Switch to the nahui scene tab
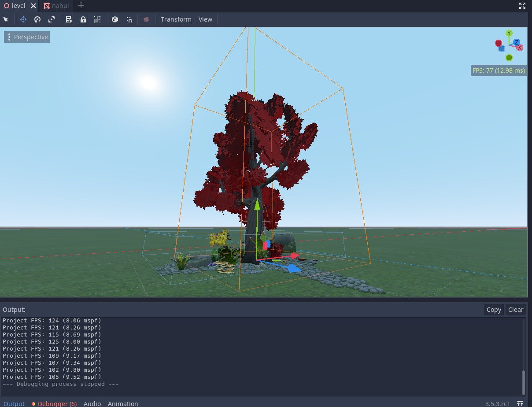 click(56, 6)
